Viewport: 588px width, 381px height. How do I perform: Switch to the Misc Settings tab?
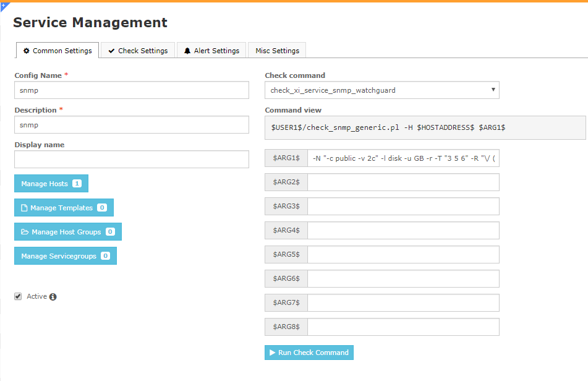tap(277, 51)
